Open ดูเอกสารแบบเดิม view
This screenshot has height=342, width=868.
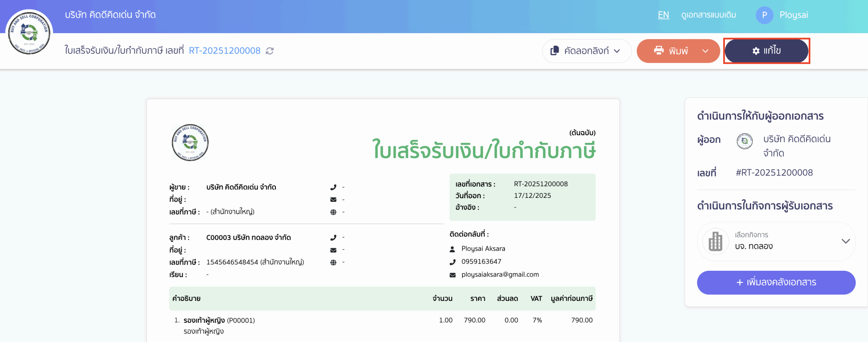708,15
